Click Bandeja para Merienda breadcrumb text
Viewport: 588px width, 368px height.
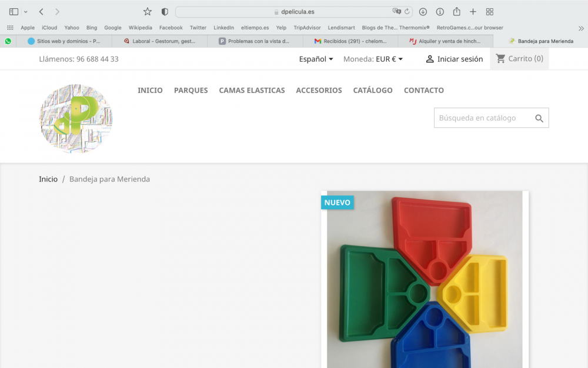point(109,179)
